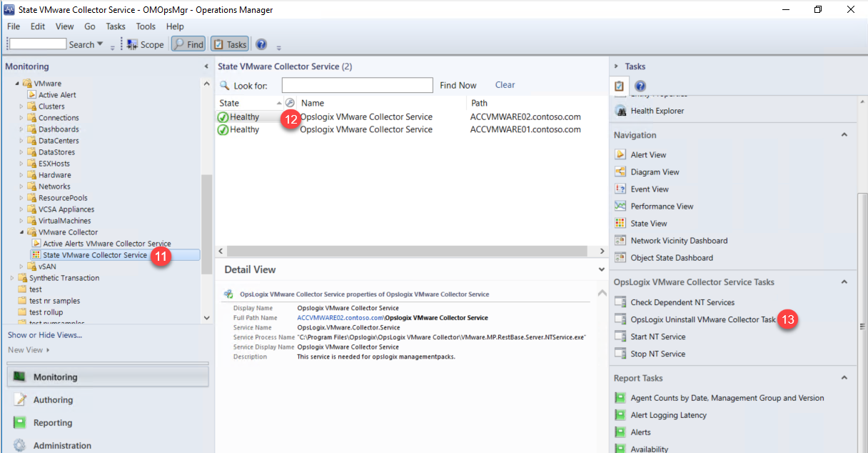Collapse the VMware folder in the tree
Viewport: 868px width, 453px height.
tap(17, 84)
